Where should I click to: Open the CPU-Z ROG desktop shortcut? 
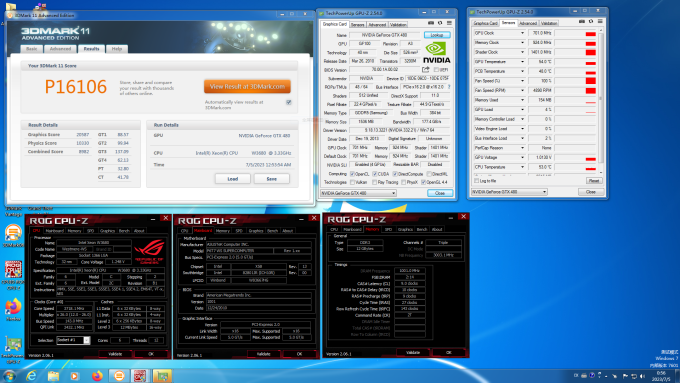click(13, 275)
